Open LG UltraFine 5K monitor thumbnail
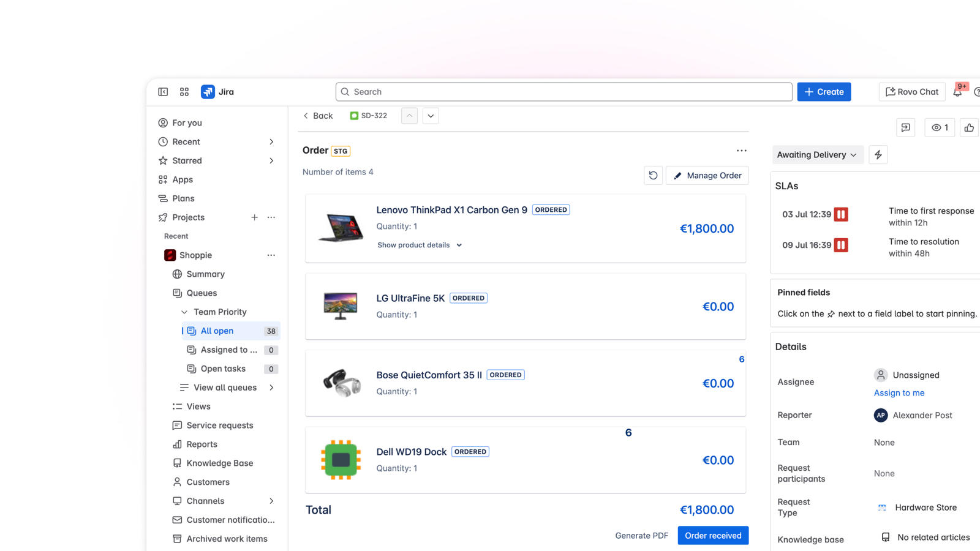This screenshot has width=980, height=551. pos(341,306)
